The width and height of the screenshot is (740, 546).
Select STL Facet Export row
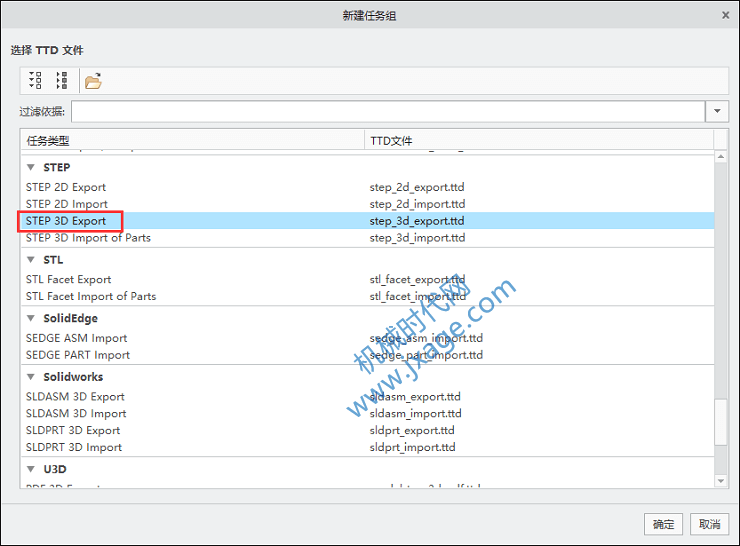(x=367, y=279)
